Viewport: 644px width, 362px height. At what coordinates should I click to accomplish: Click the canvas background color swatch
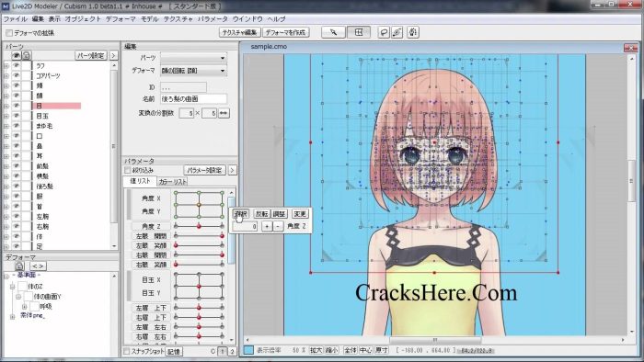[248, 350]
